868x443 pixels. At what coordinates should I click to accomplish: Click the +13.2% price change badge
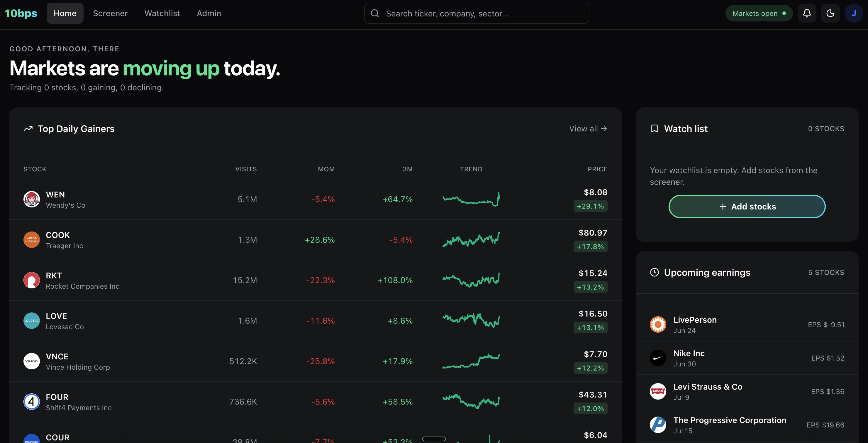[x=590, y=287]
